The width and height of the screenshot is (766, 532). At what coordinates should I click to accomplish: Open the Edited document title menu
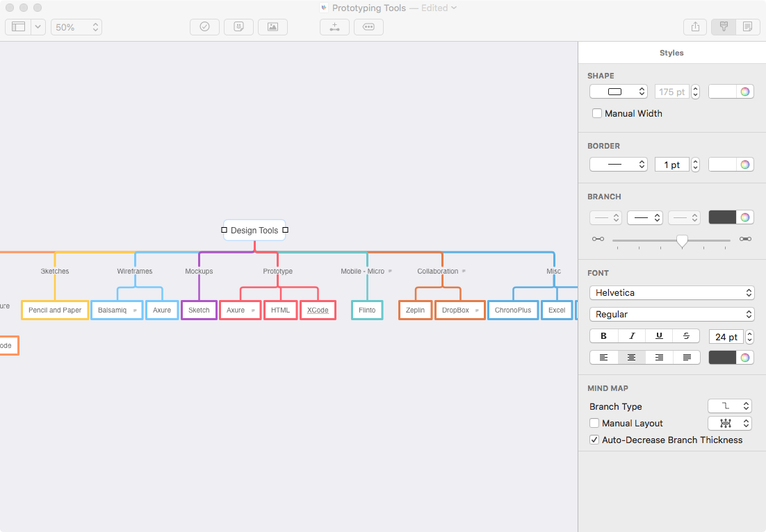click(x=439, y=8)
